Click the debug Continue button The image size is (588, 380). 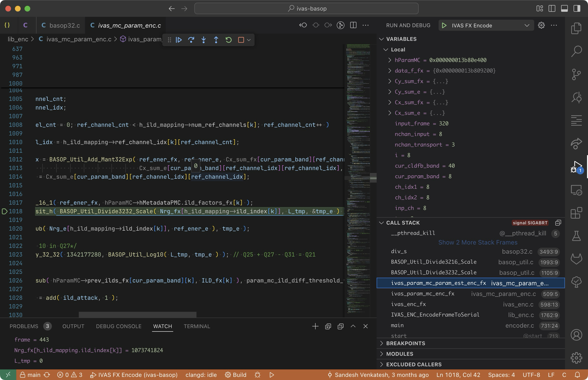[179, 40]
